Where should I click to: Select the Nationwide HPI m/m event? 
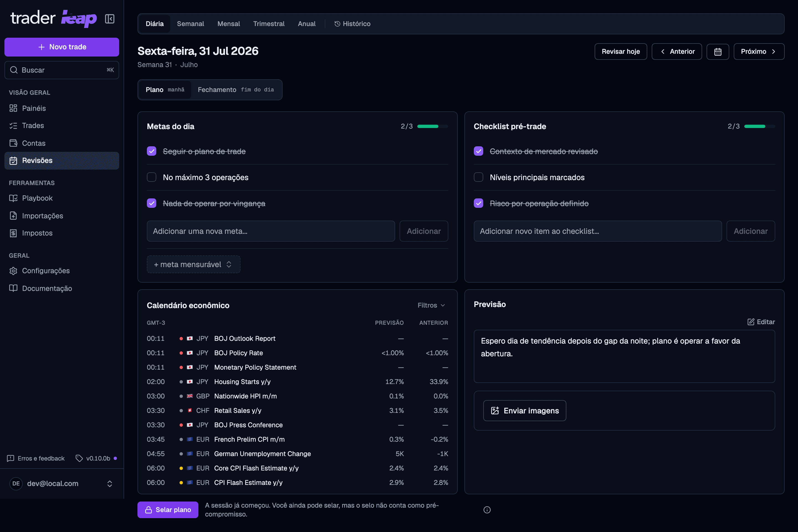297,396
